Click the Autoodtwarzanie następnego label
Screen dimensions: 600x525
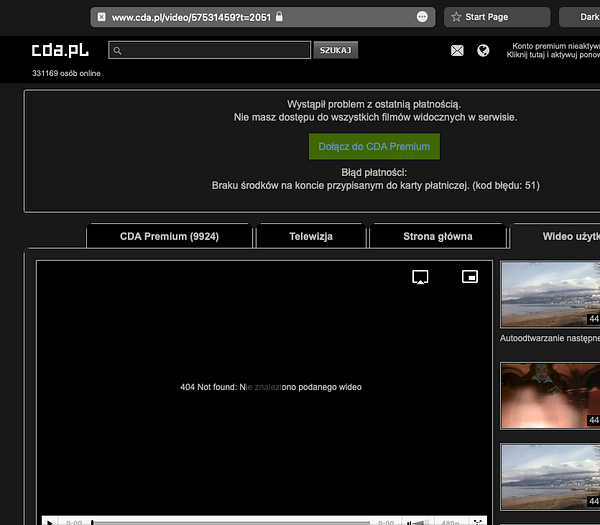click(x=550, y=338)
